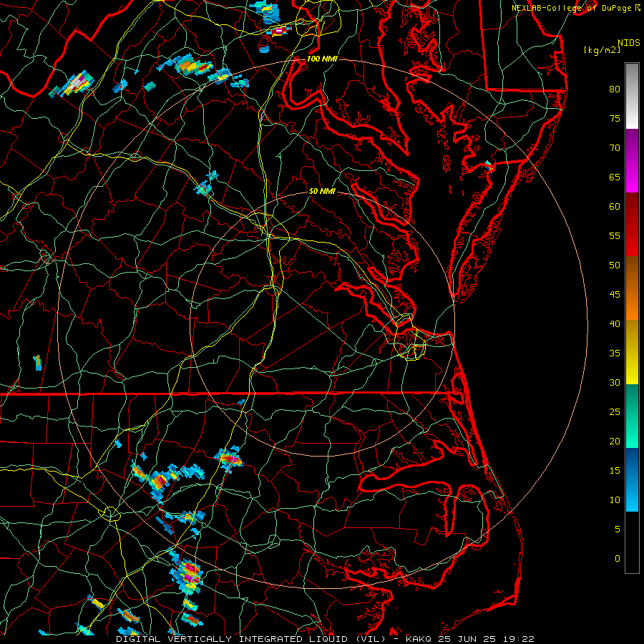Click the color scale value 20
This screenshot has width=644, height=644.
(x=615, y=441)
